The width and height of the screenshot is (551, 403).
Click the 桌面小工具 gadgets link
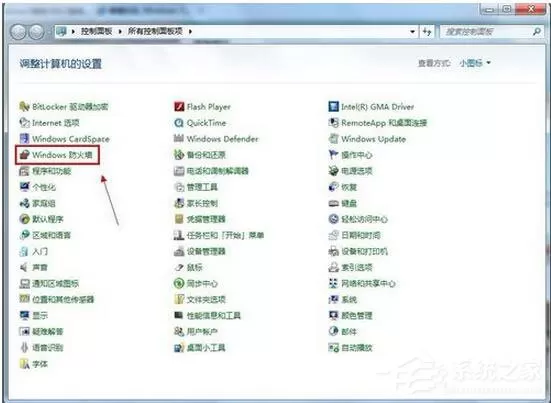pyautogui.click(x=206, y=348)
